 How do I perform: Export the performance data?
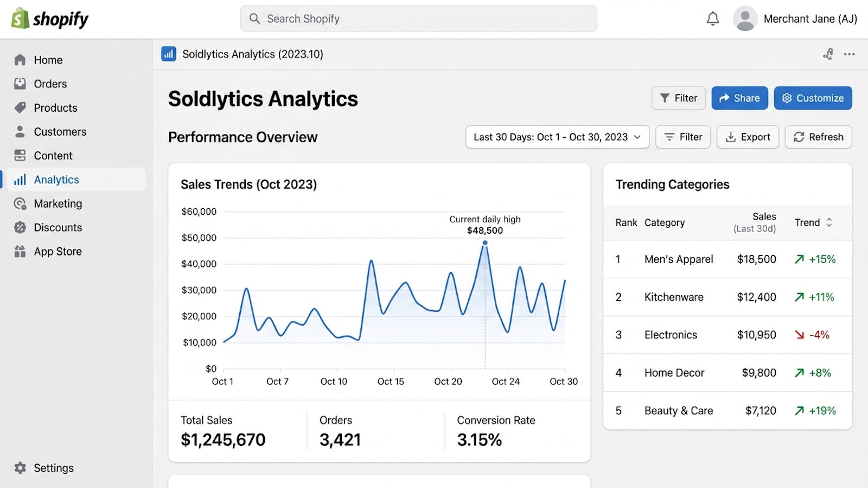(748, 137)
